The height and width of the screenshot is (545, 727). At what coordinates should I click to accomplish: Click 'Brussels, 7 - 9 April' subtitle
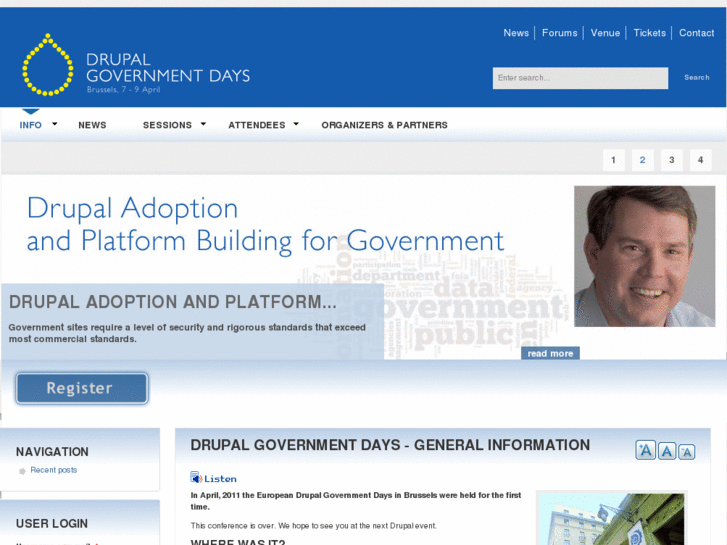point(123,90)
